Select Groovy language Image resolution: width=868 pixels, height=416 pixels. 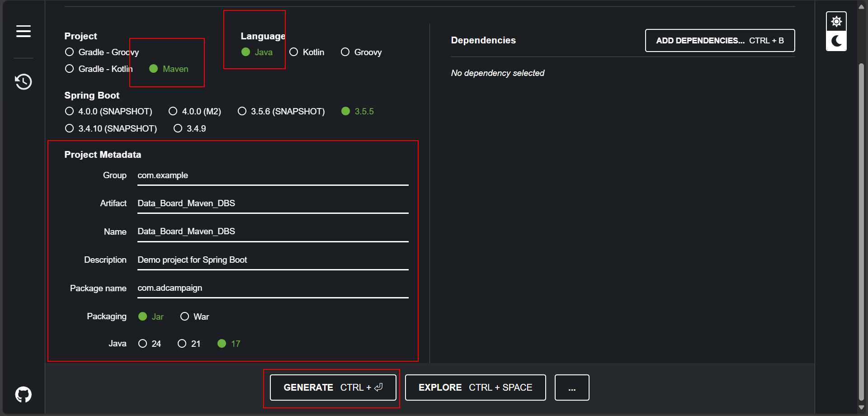click(x=361, y=52)
